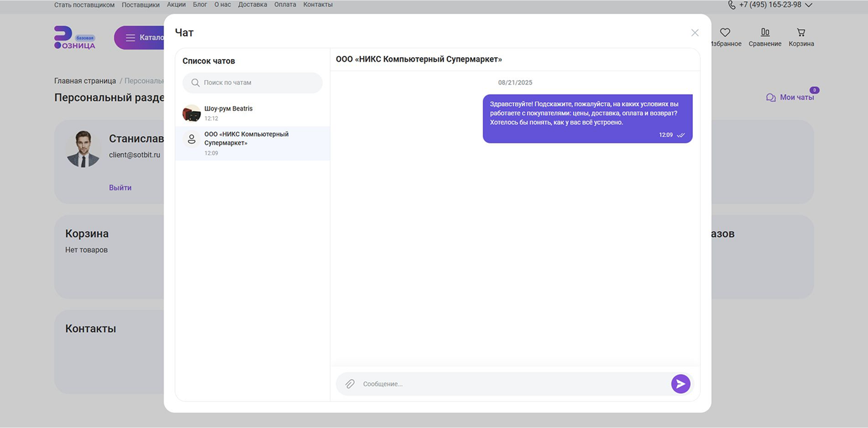
Task: Open the Контакты card heading
Action: (x=91, y=329)
